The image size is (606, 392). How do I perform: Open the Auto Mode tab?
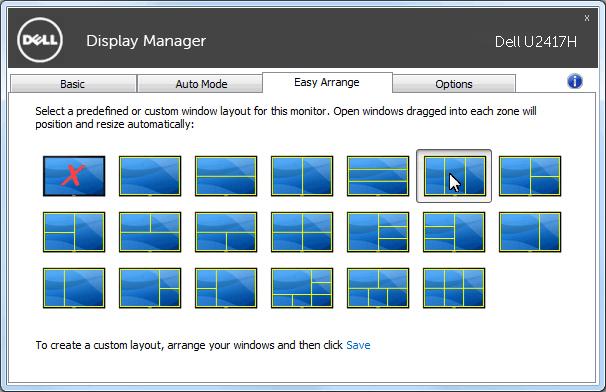point(201,84)
